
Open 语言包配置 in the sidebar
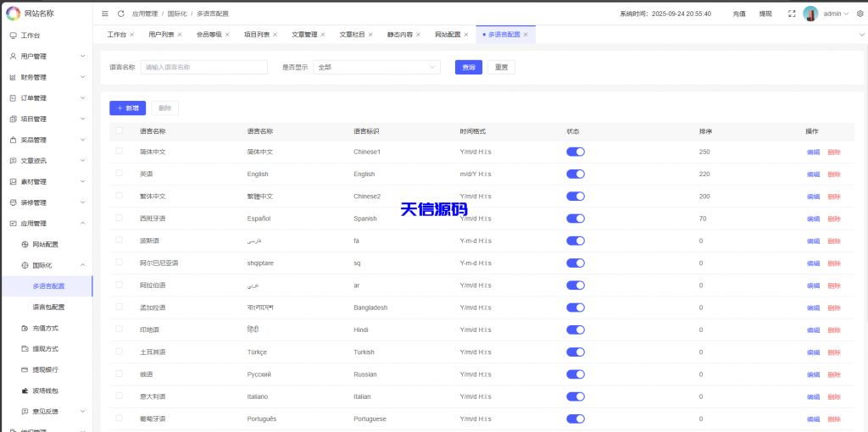(x=48, y=307)
